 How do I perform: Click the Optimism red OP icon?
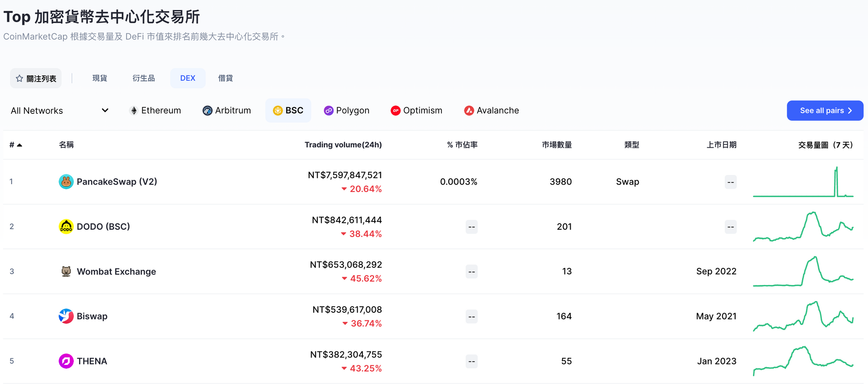[395, 111]
